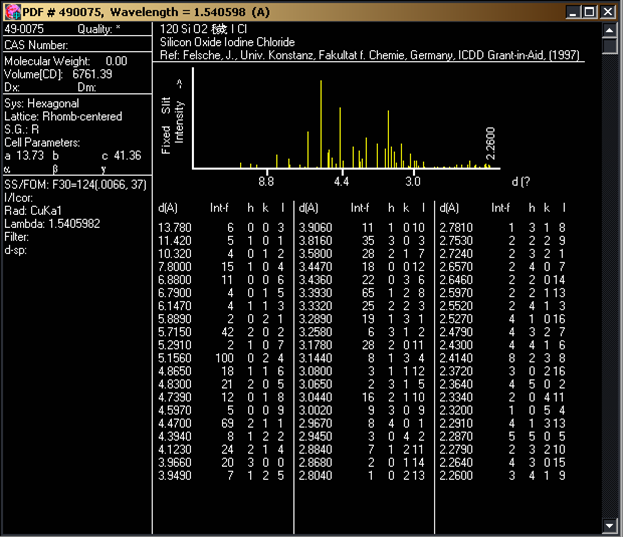Viewport: 623px width, 537px height.
Task: Click Fixed Slit Intensity axis label
Action: 172,117
